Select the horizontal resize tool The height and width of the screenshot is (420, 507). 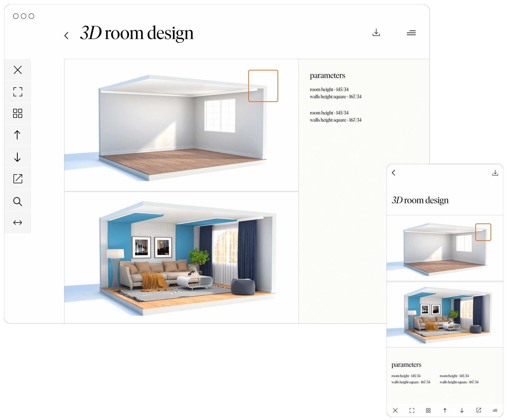coord(18,222)
